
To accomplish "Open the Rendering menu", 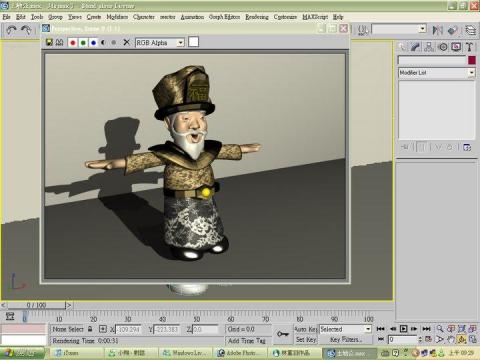I will 257,17.
